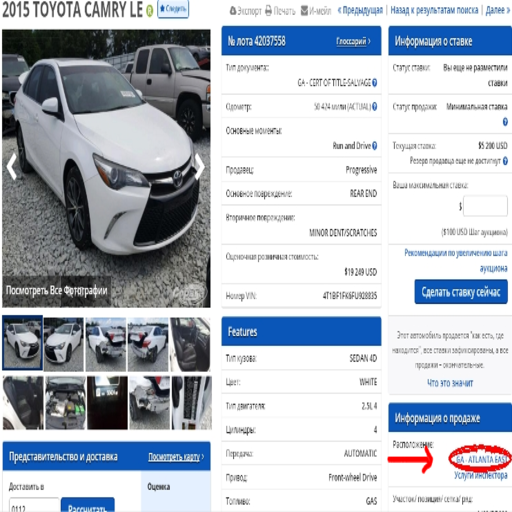
Task: Click help icon under minimum bid status
Action: pos(505,122)
